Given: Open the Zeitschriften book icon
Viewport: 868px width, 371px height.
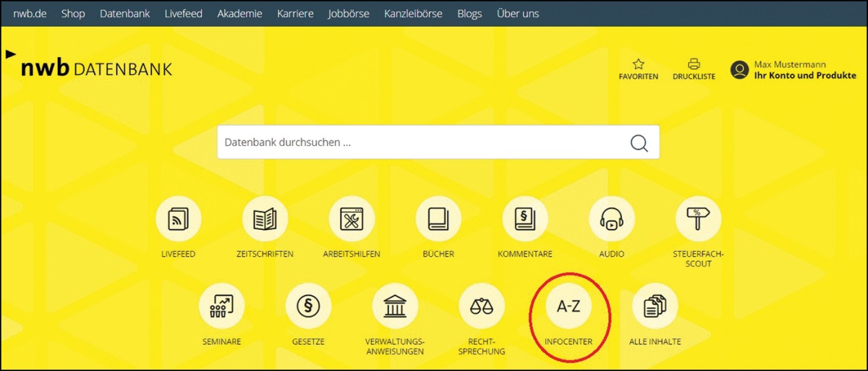Looking at the screenshot, I should click(x=265, y=218).
